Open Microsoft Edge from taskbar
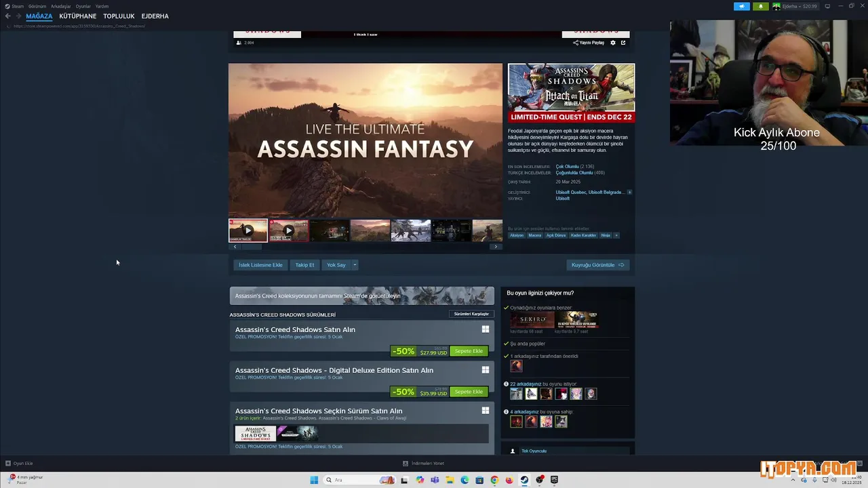The height and width of the screenshot is (488, 868). (x=465, y=480)
